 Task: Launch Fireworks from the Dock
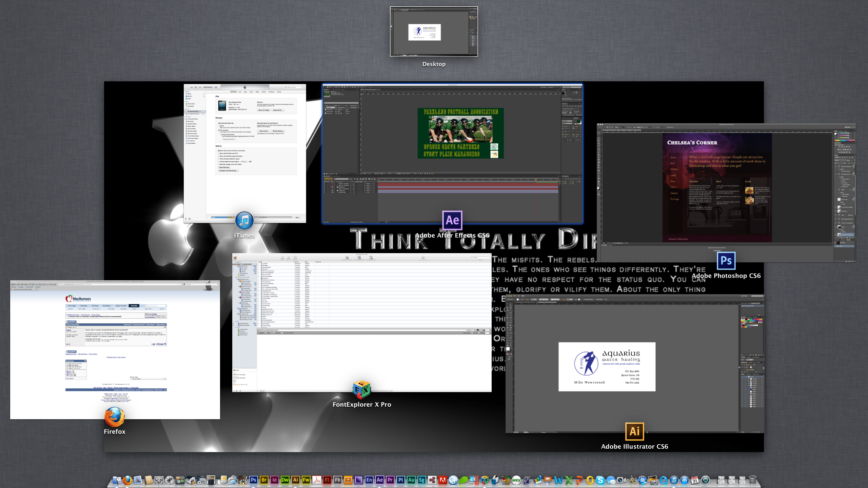(306, 480)
